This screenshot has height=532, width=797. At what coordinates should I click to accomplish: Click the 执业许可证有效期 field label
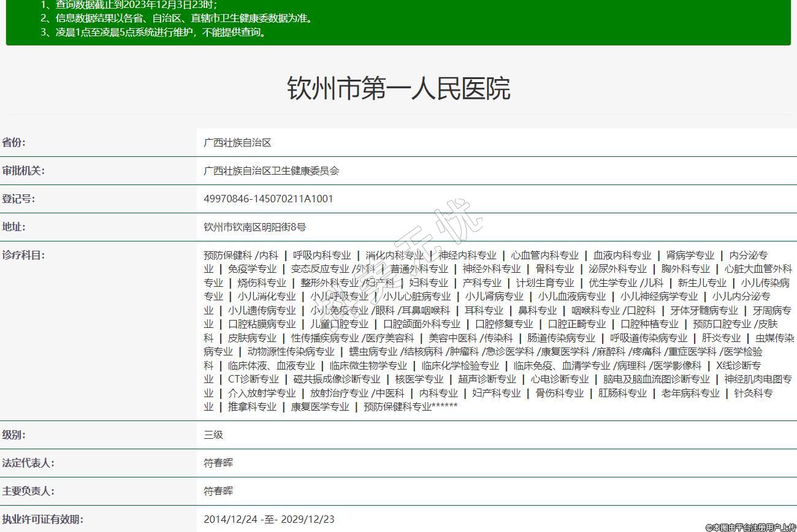(x=42, y=519)
